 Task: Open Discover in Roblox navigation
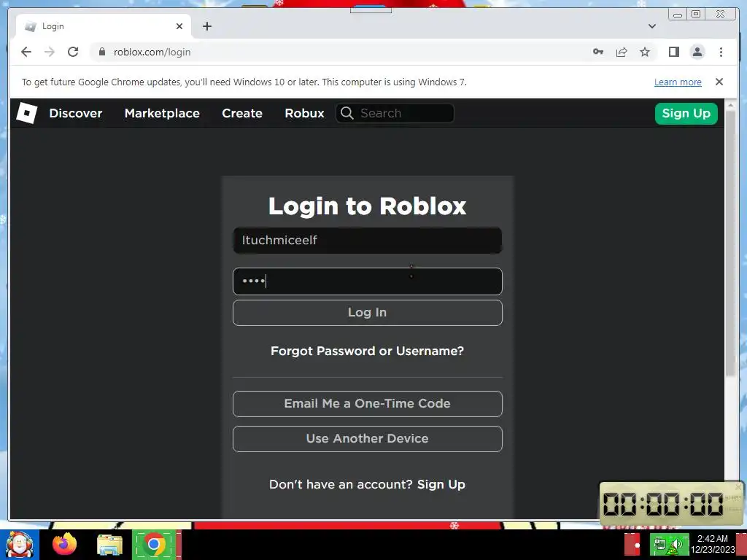pyautogui.click(x=76, y=113)
